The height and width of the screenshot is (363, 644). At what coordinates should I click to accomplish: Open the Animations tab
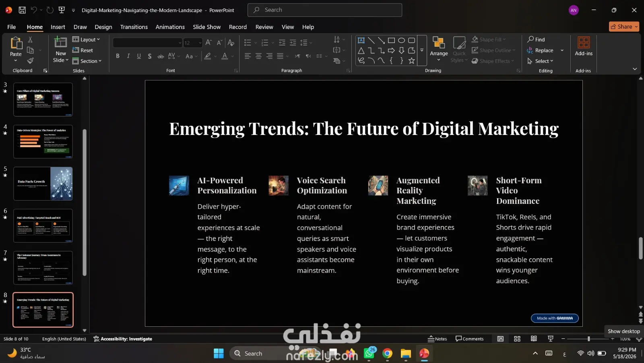click(x=170, y=27)
